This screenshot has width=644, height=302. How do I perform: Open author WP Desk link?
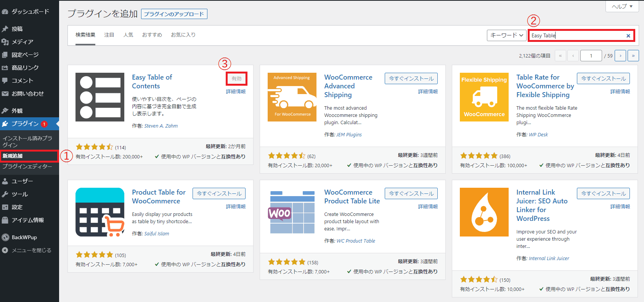pos(538,135)
